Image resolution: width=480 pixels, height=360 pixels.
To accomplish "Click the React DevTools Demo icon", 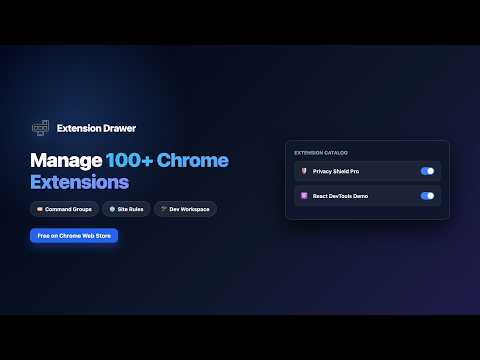I will click(x=304, y=196).
